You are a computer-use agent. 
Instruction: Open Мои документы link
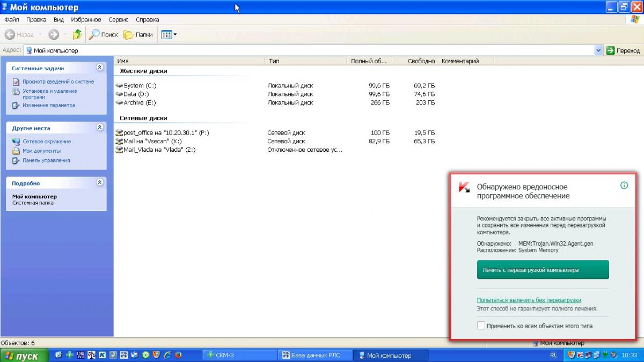click(41, 151)
